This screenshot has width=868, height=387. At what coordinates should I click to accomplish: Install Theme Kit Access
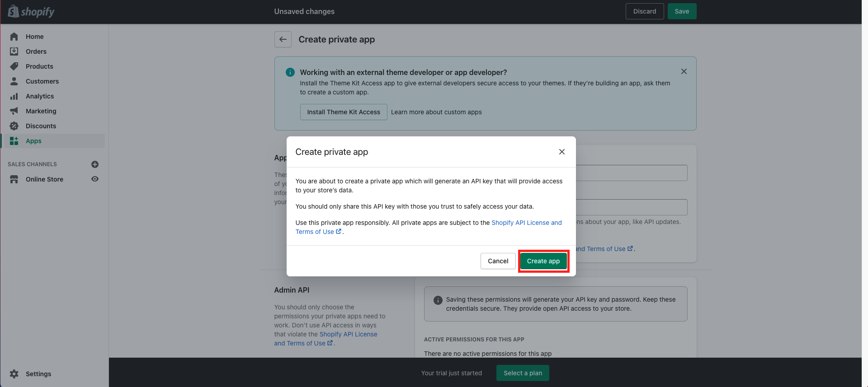pos(344,112)
